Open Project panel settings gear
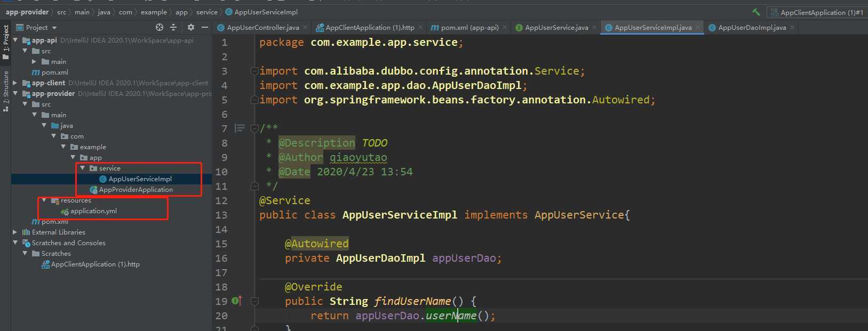Viewport: 868px width, 331px height. (191, 27)
